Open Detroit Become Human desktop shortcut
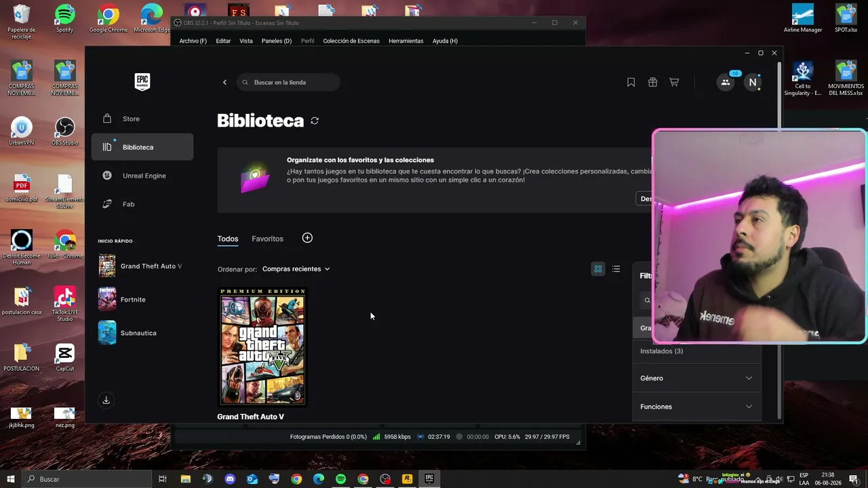This screenshot has width=868, height=488. tap(22, 247)
